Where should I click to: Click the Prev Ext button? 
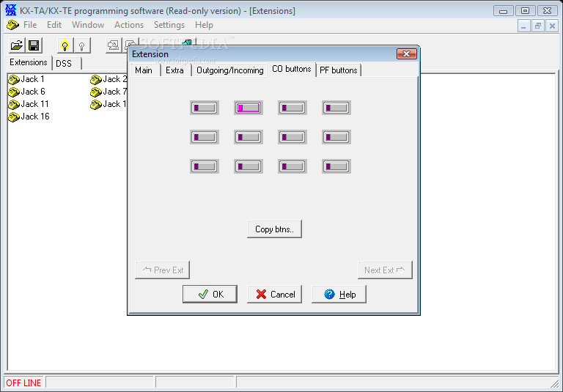162,270
